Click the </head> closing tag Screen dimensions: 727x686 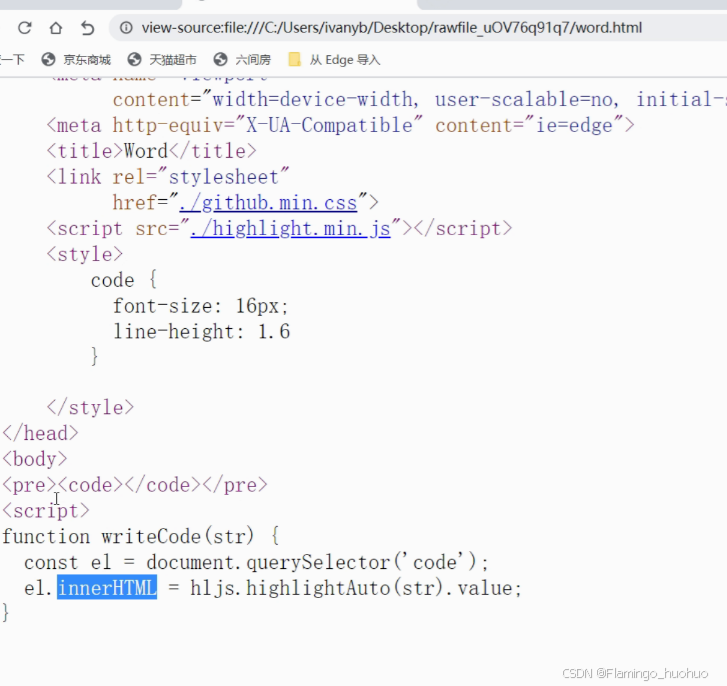click(x=40, y=433)
